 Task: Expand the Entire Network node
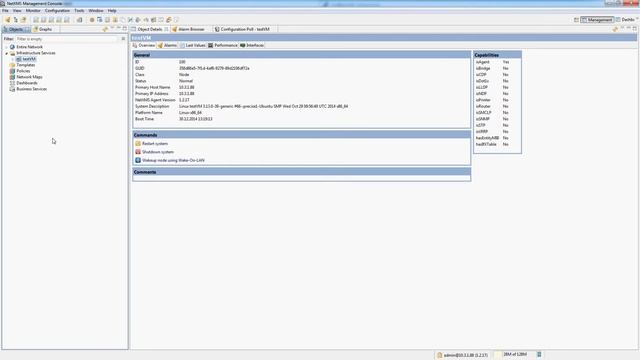(7, 47)
